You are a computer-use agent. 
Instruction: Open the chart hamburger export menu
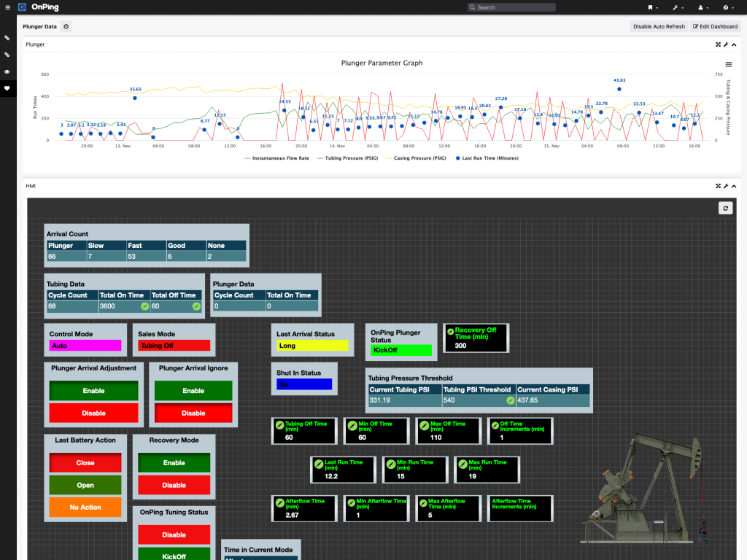(x=729, y=64)
